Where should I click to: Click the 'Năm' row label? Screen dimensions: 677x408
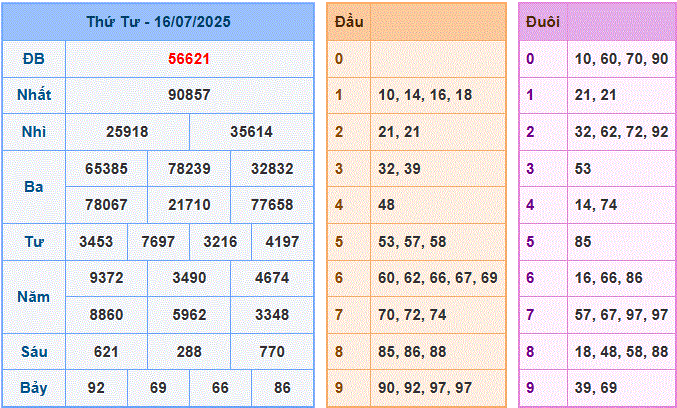34,297
